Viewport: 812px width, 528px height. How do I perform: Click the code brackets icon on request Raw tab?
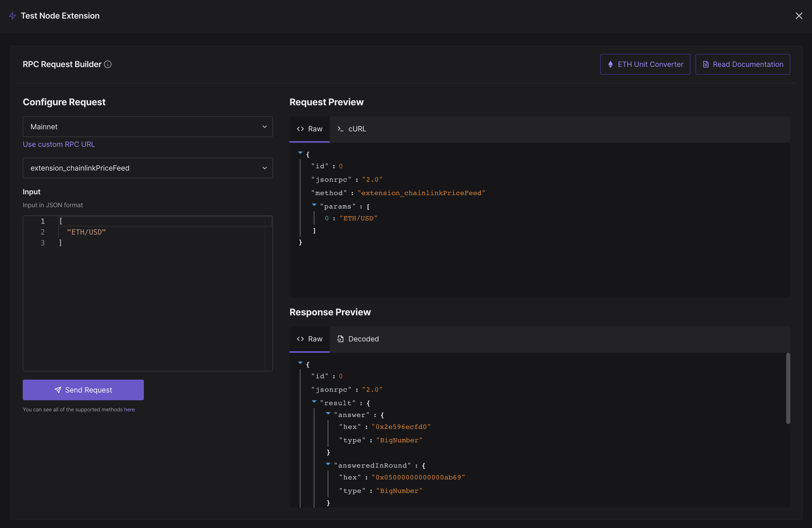coord(300,129)
